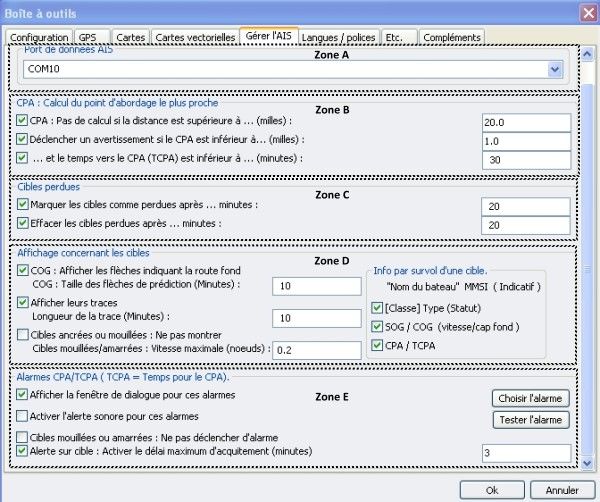The width and height of the screenshot is (600, 502).
Task: Uncheck SOG / COG info checkbox
Action: [376, 327]
